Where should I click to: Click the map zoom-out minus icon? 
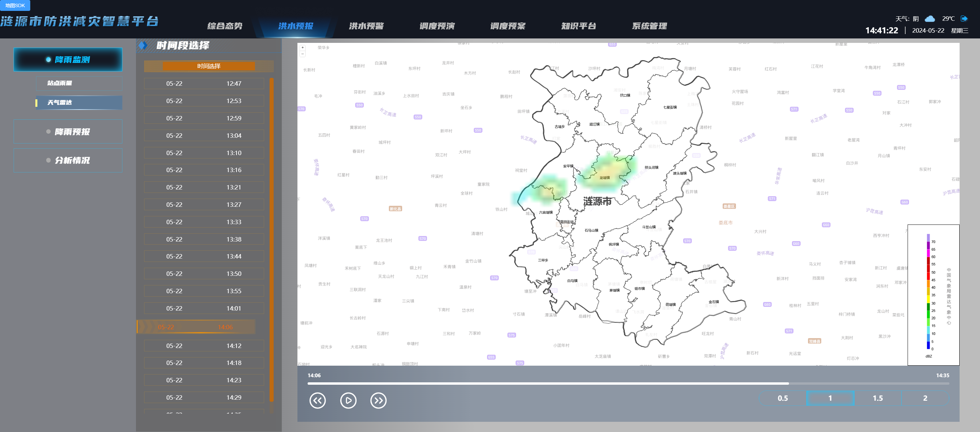[x=303, y=54]
